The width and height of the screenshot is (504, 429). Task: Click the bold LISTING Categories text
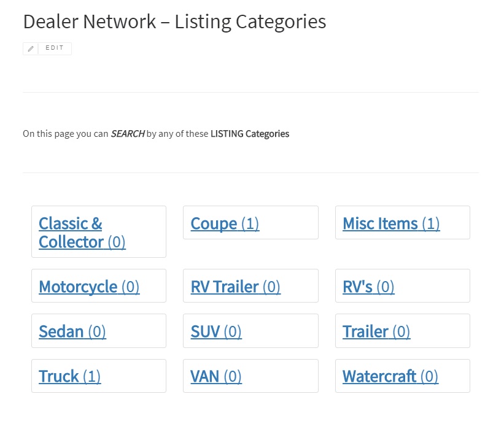tap(250, 134)
